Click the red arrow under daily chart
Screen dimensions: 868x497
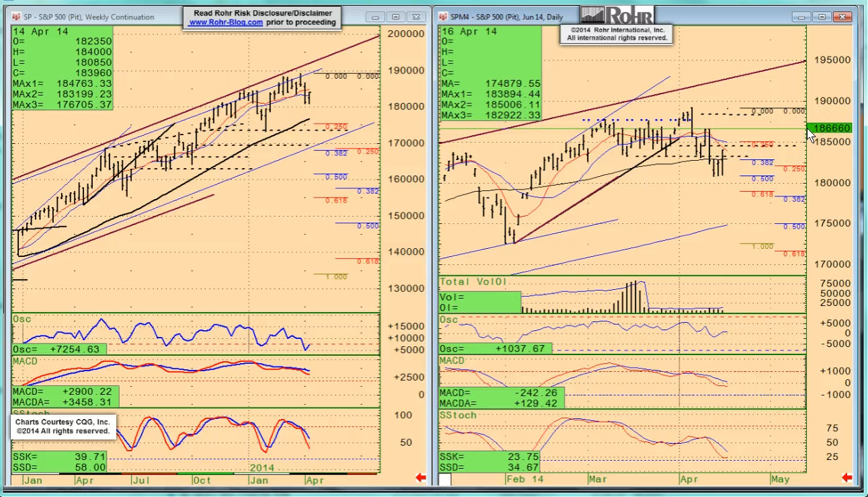pyautogui.click(x=847, y=477)
